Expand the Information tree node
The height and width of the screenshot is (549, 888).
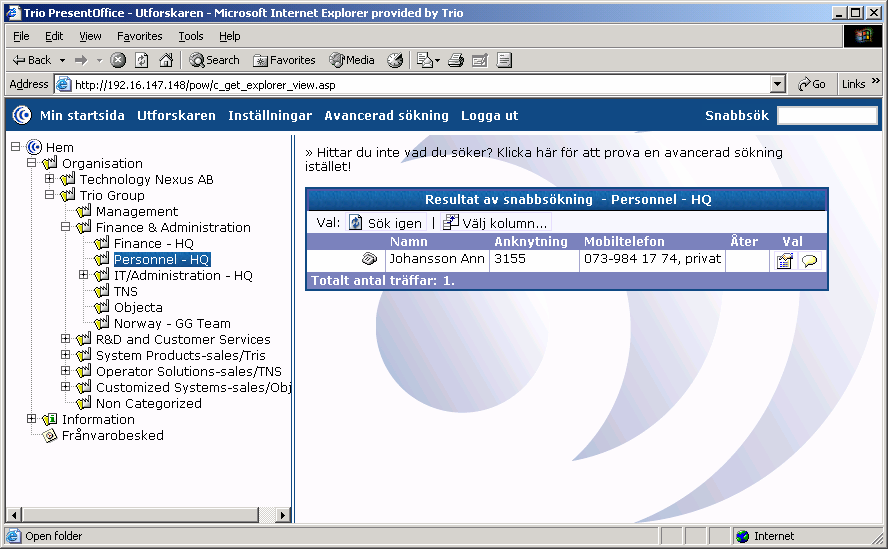click(32, 419)
